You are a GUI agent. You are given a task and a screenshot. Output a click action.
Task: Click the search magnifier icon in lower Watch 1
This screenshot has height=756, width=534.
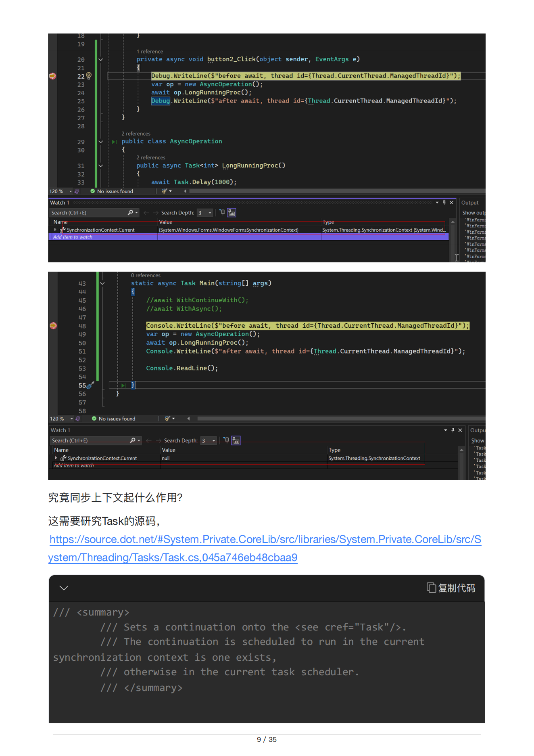[133, 440]
